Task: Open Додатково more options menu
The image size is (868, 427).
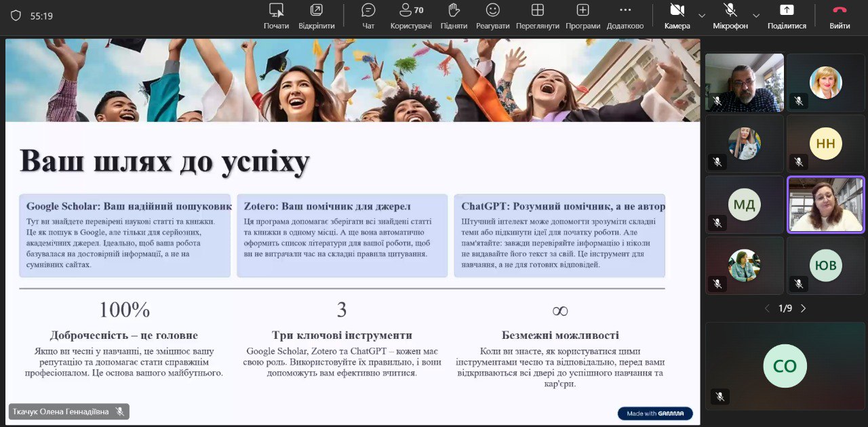Action: pyautogui.click(x=625, y=16)
